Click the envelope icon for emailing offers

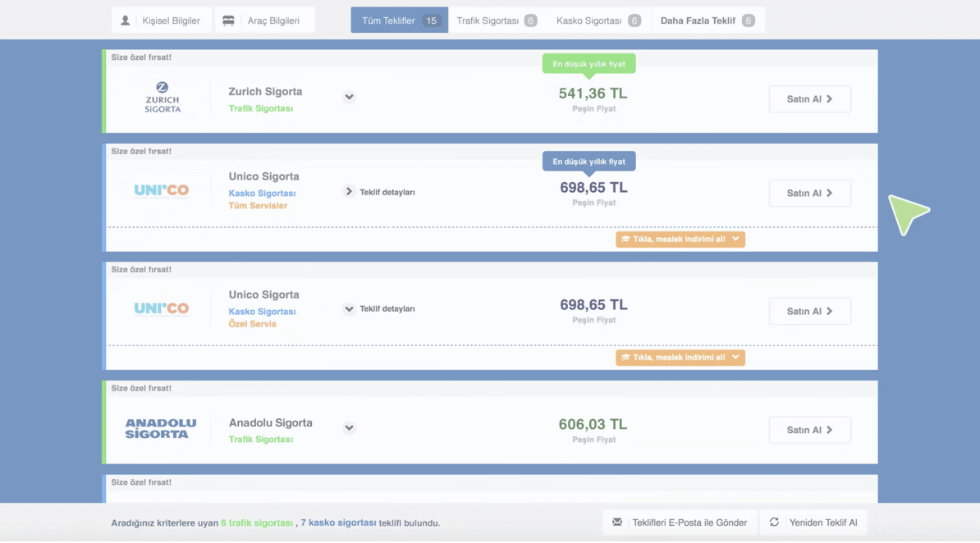(617, 522)
